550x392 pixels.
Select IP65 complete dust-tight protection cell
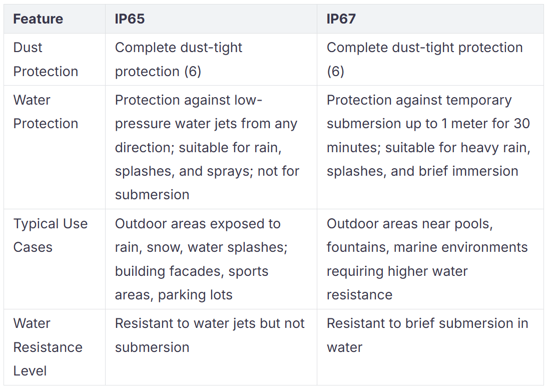(178, 60)
